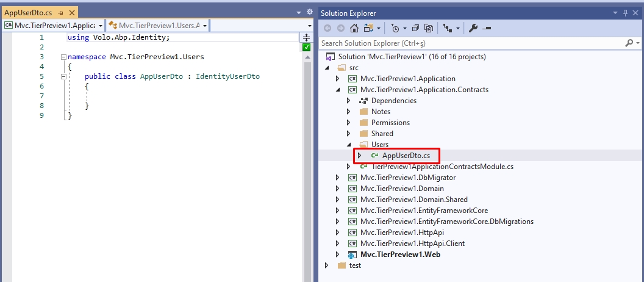Select the AppUserDto.cs editor tab

[28, 13]
